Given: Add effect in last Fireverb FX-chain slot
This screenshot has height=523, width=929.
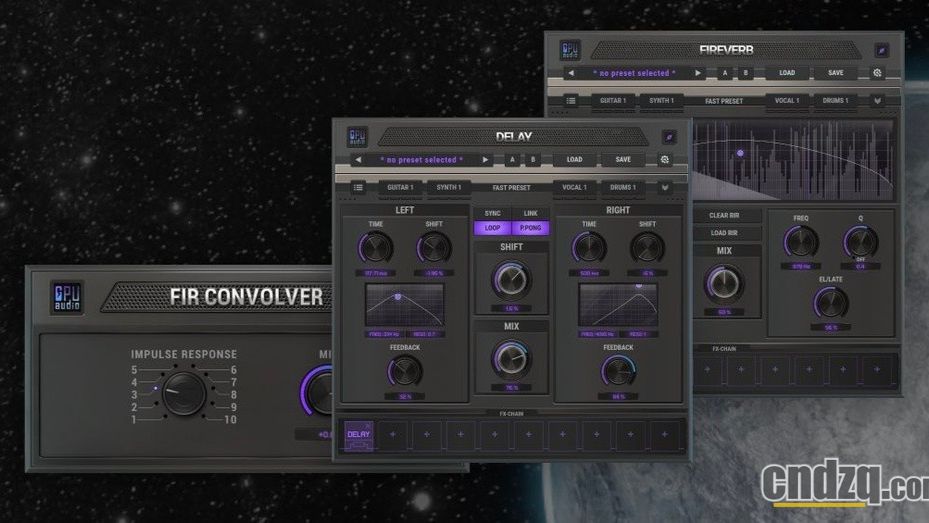Looking at the screenshot, I should coord(877,369).
